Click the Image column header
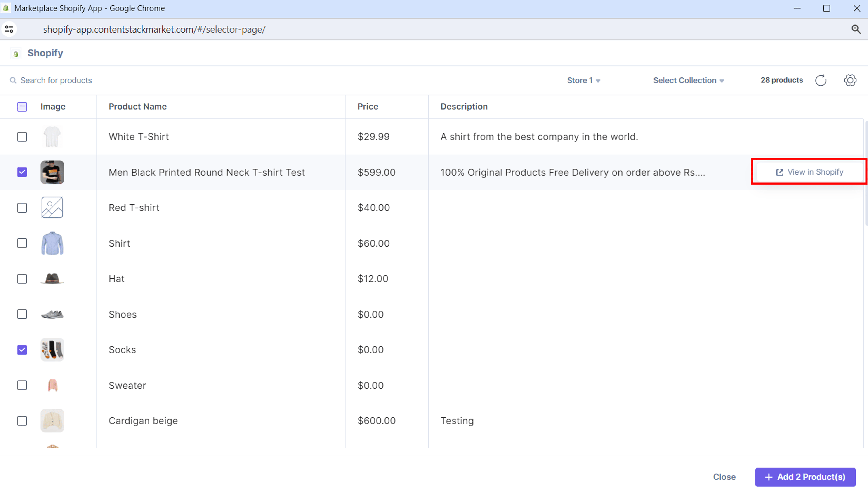868x493 pixels. pyautogui.click(x=53, y=107)
